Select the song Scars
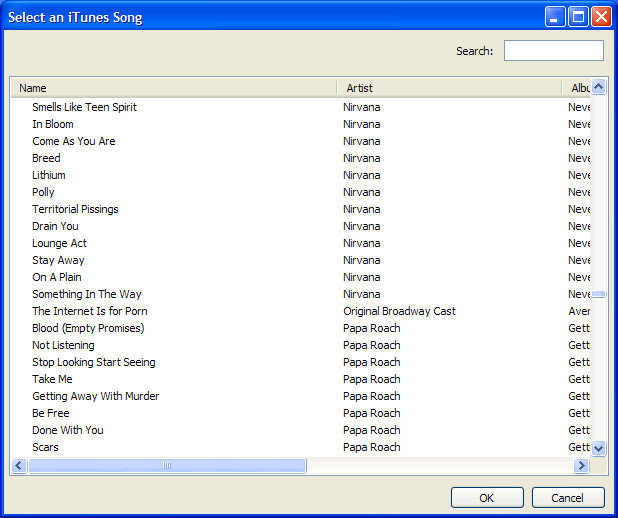This screenshot has width=618, height=518. (x=45, y=447)
